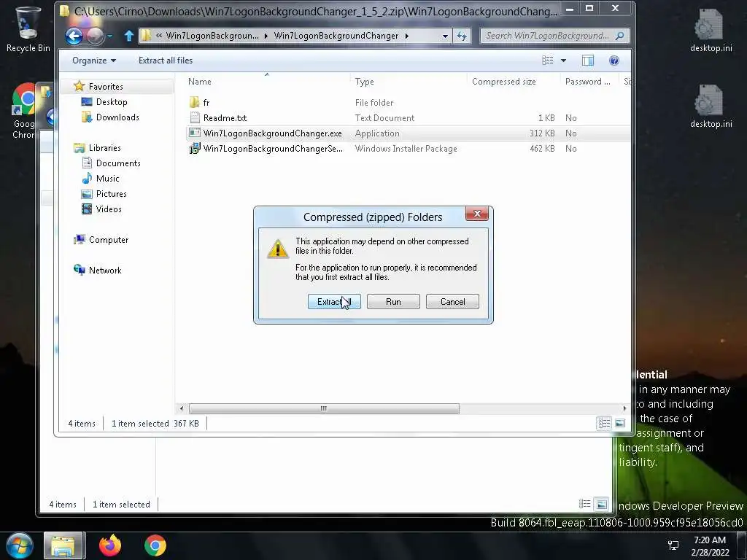Go back using the Explorer back arrow

[74, 36]
